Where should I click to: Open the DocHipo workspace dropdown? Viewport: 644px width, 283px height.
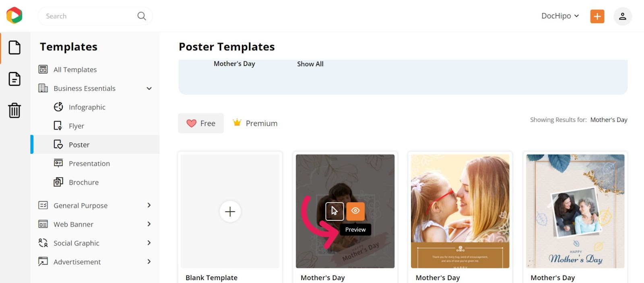pyautogui.click(x=560, y=16)
